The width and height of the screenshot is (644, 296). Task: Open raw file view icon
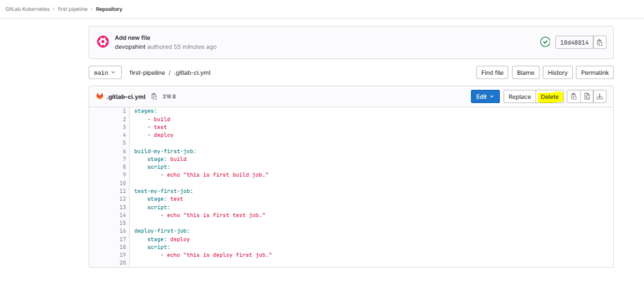pyautogui.click(x=587, y=97)
